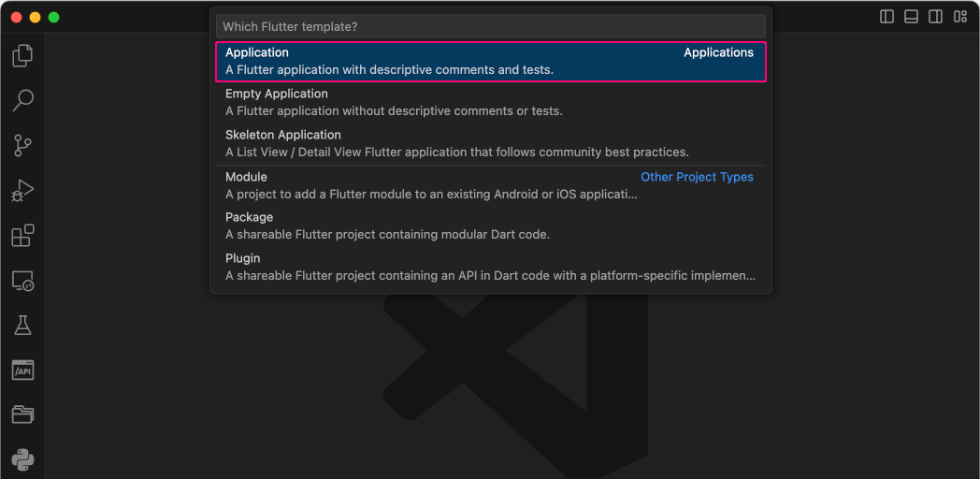Viewport: 980px width, 479px height.
Task: Click the 'Which Flutter template?' input field
Action: 491,27
